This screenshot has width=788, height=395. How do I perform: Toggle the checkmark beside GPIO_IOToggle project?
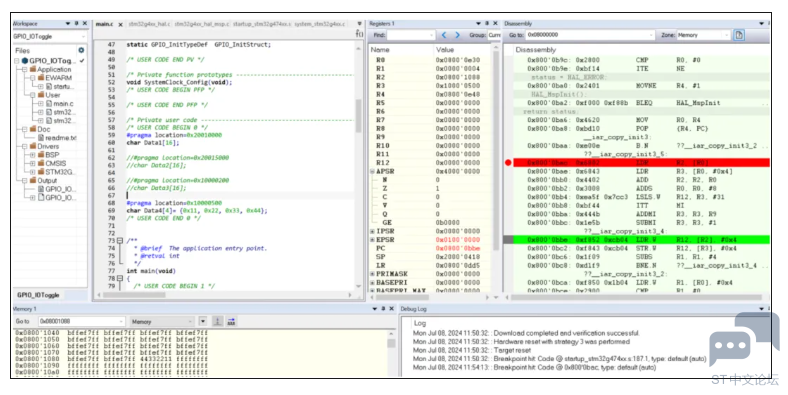82,61
